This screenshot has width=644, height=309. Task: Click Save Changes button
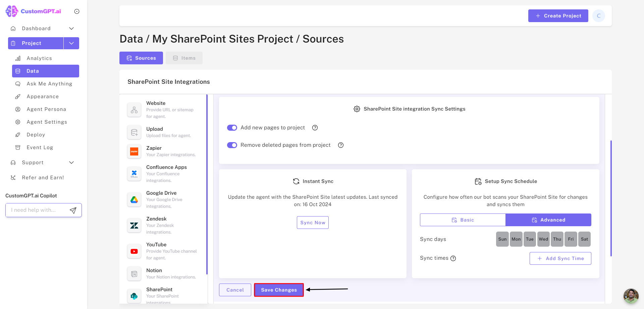[x=279, y=290]
